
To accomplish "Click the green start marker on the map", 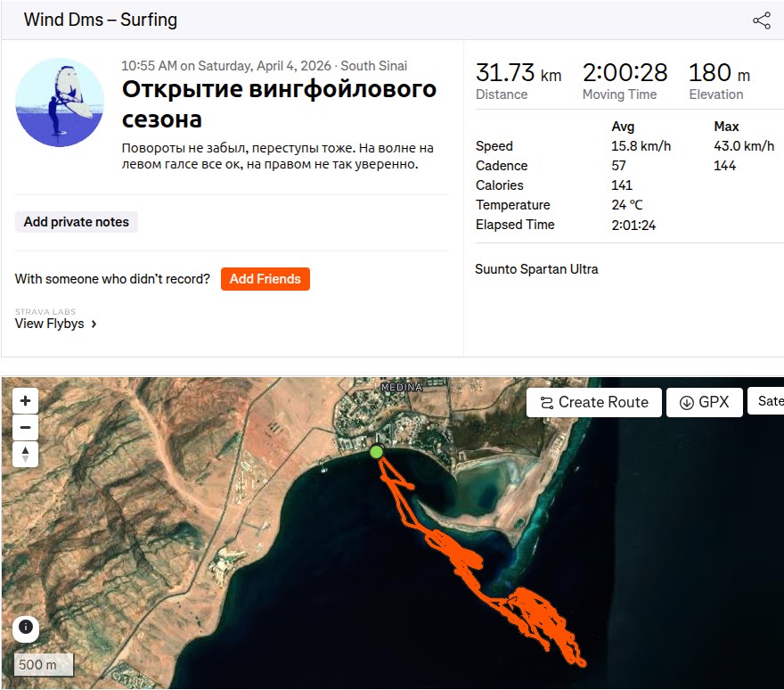I will [377, 452].
